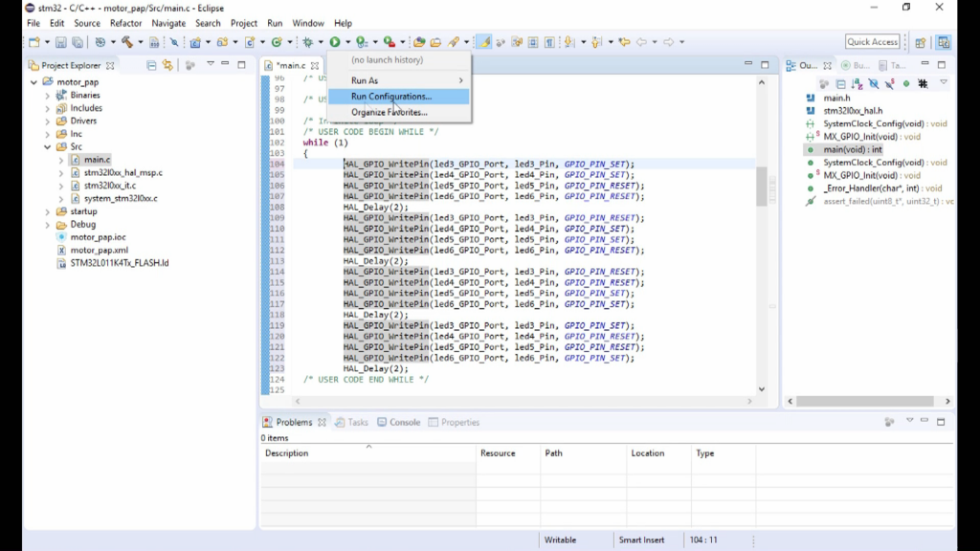Click the green Run button in toolbar
This screenshot has width=980, height=551.
tap(335, 42)
